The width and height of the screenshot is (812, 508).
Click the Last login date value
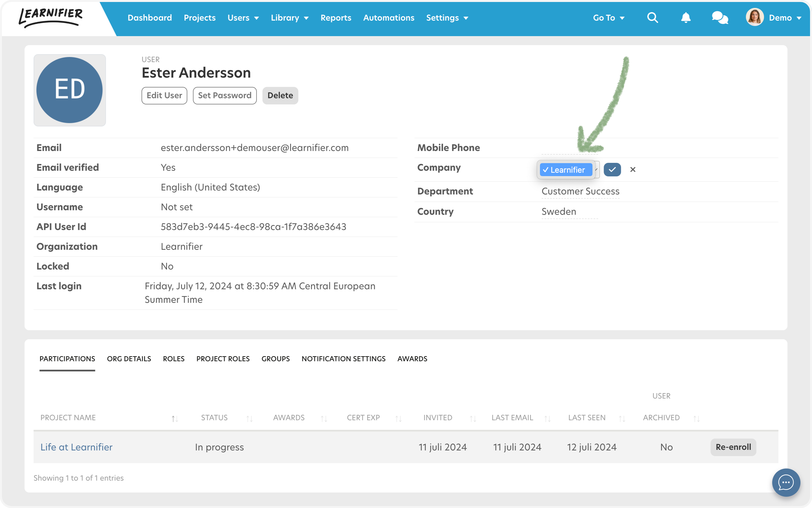tap(260, 293)
